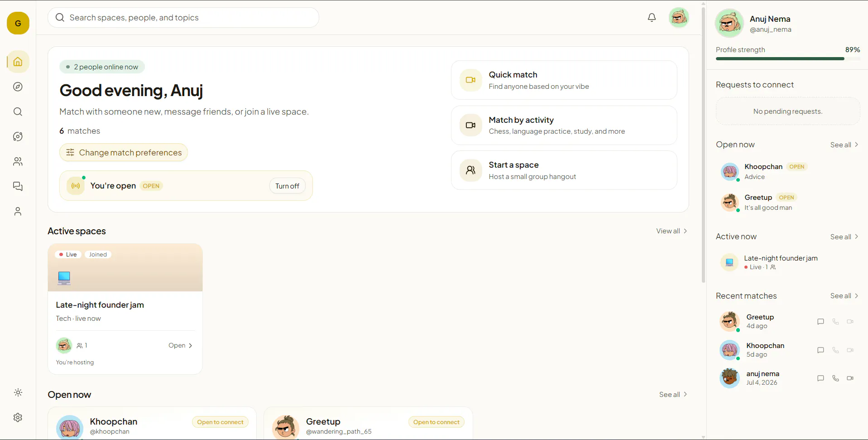
Task: Click the Live badge on space card
Action: (x=68, y=255)
